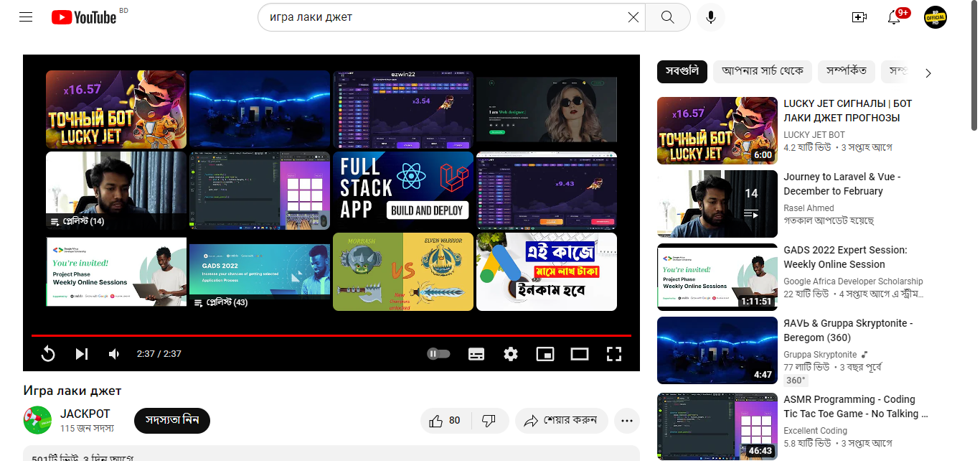
Task: Open more actions three-dot menu
Action: [x=627, y=421]
